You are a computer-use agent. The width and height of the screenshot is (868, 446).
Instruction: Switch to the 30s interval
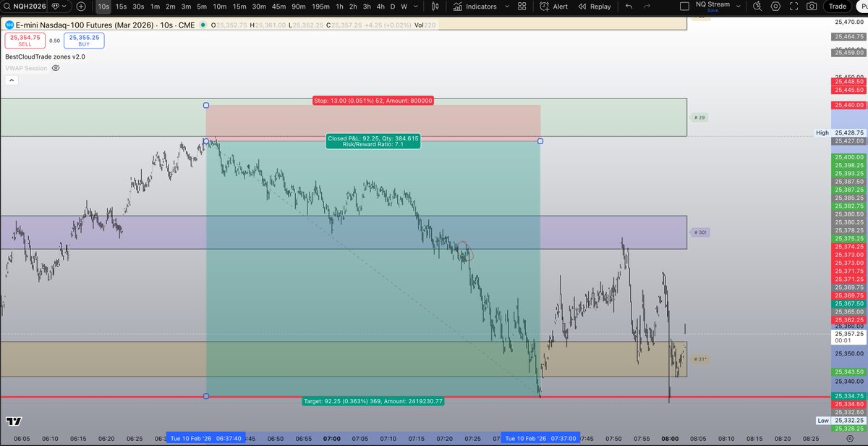coord(138,7)
